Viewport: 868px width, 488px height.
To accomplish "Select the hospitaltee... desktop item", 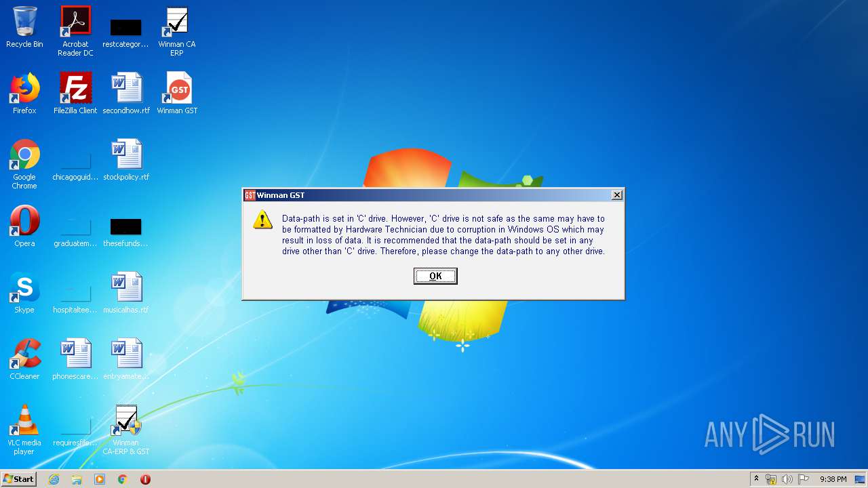I will click(75, 298).
